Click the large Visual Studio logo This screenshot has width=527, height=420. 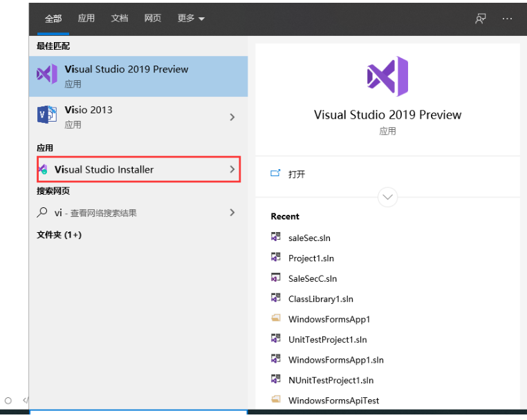[x=387, y=76]
